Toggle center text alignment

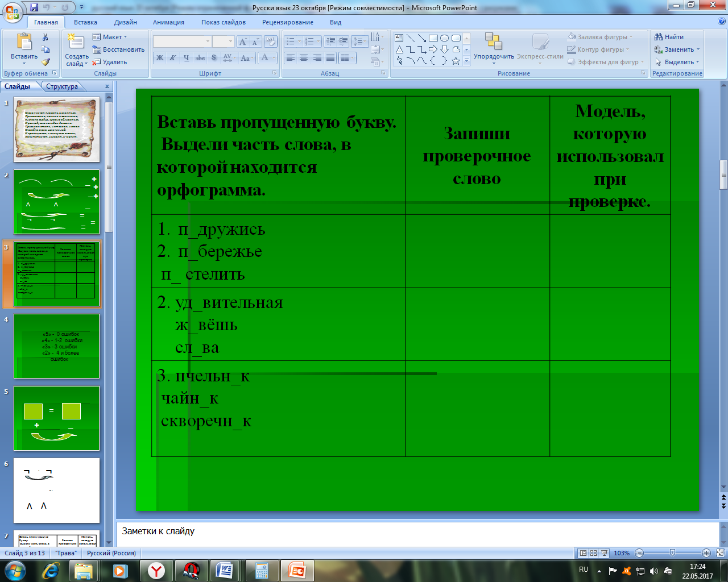click(x=304, y=58)
